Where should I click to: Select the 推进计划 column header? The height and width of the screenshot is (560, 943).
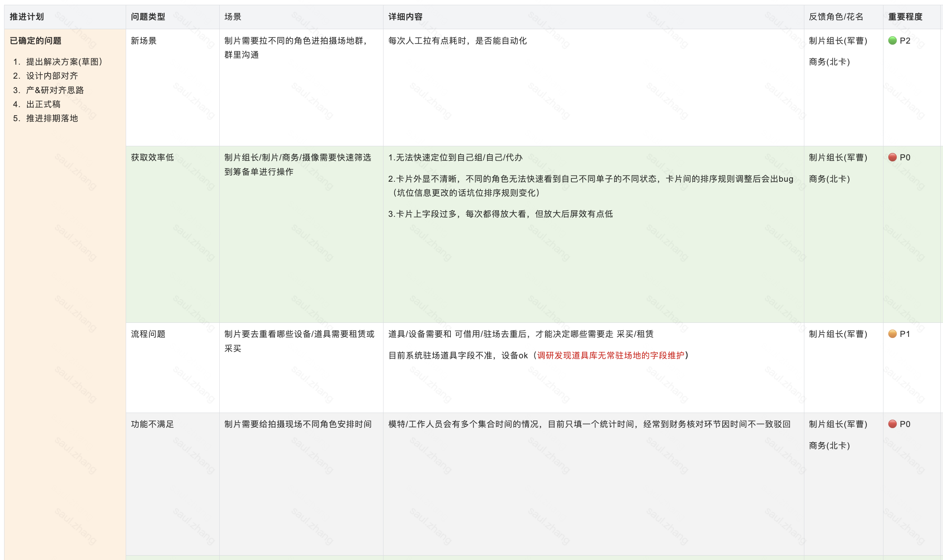27,17
